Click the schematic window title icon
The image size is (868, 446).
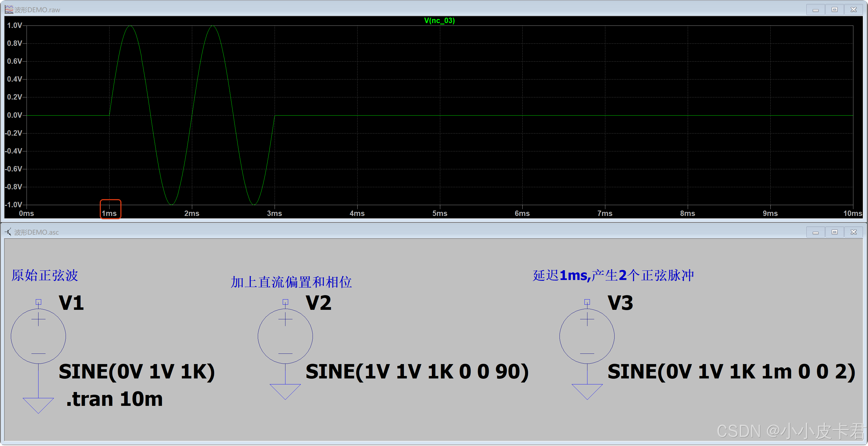click(x=8, y=232)
